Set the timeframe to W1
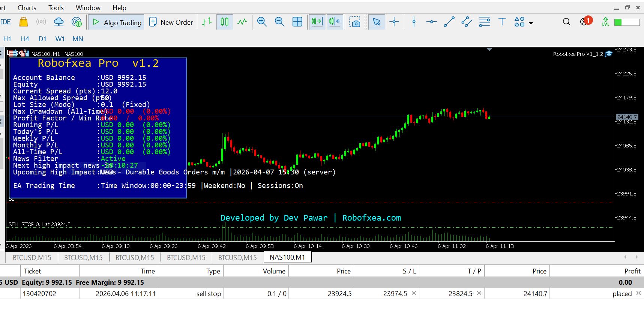The image size is (644, 317). click(x=60, y=39)
